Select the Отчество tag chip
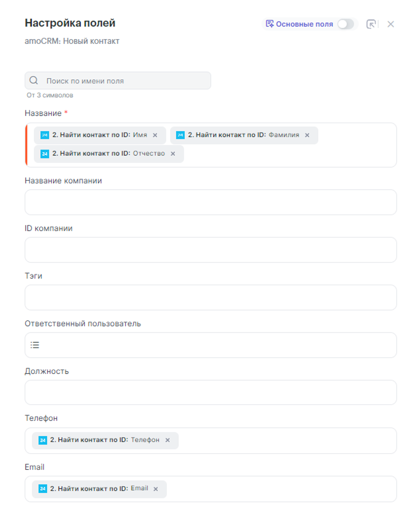The width and height of the screenshot is (420, 508). pyautogui.click(x=106, y=154)
